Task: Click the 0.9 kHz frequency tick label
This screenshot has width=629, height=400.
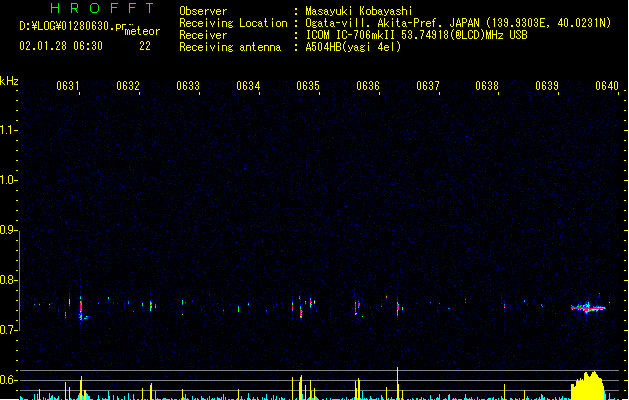Action: 8,230
